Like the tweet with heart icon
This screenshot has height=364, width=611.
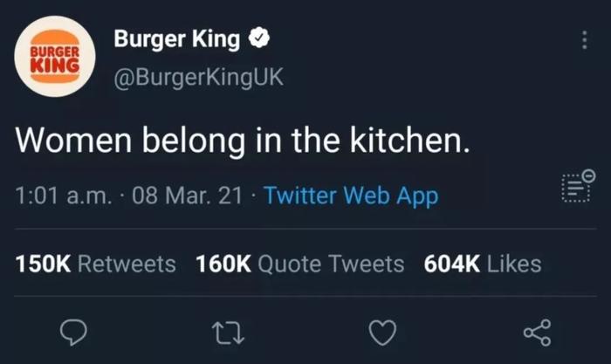point(382,333)
